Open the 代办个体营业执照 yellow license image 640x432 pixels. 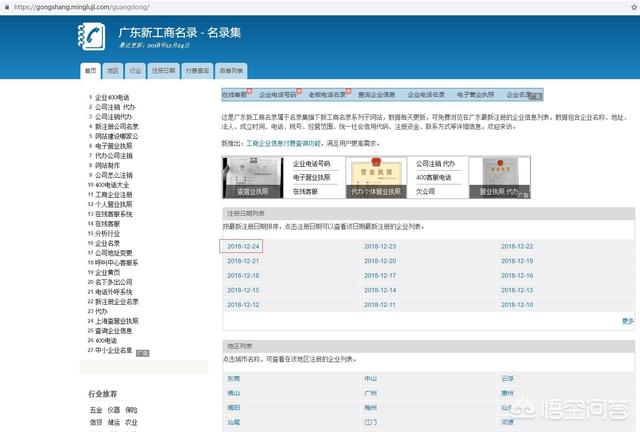click(376, 178)
